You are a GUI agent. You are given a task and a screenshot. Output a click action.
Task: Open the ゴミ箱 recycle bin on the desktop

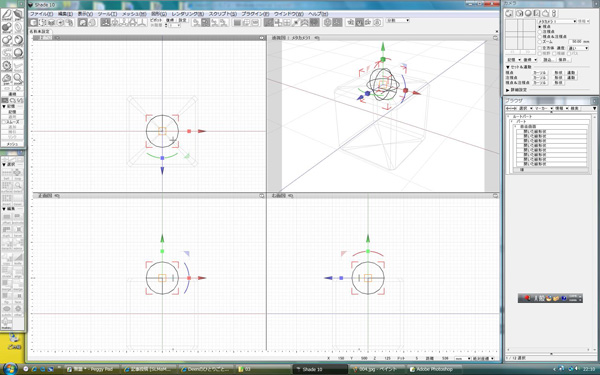[x=14, y=342]
